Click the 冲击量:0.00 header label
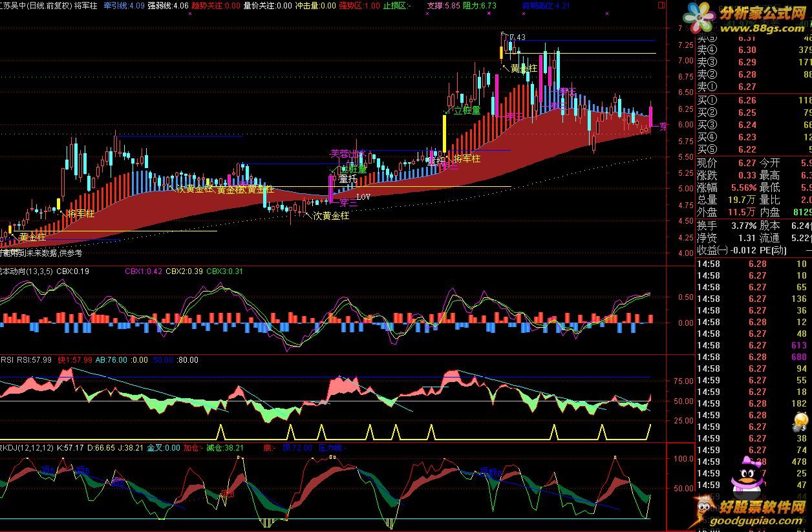 coord(315,5)
